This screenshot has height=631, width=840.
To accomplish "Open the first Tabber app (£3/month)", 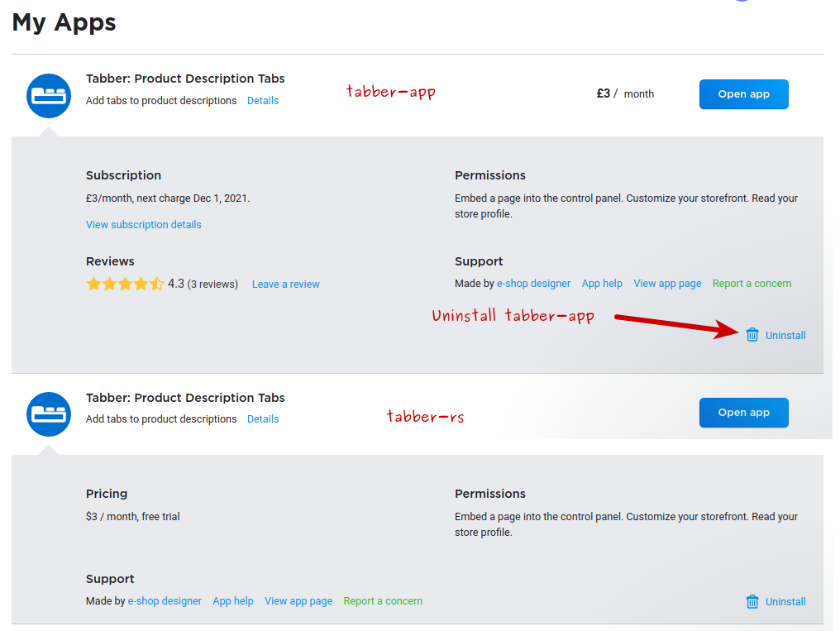I will tap(743, 94).
